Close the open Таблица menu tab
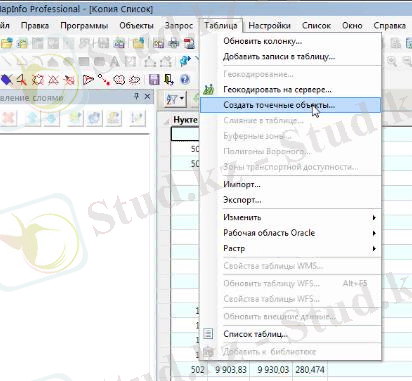Image resolution: width=412 pixels, height=381 pixels. (x=221, y=26)
